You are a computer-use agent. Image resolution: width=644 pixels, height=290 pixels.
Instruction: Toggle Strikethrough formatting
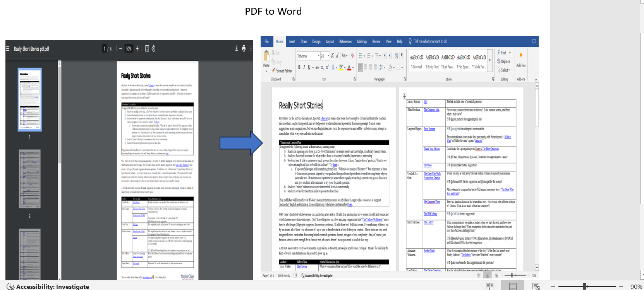coord(317,67)
